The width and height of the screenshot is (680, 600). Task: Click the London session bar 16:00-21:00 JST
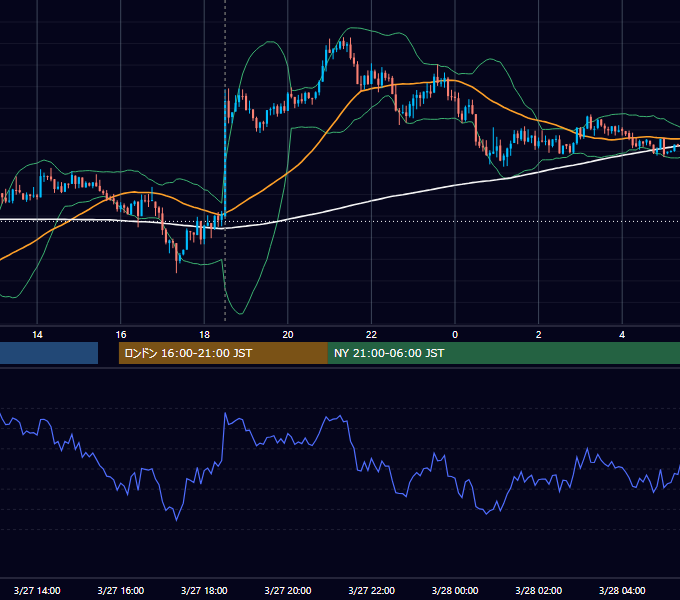[x=223, y=353]
